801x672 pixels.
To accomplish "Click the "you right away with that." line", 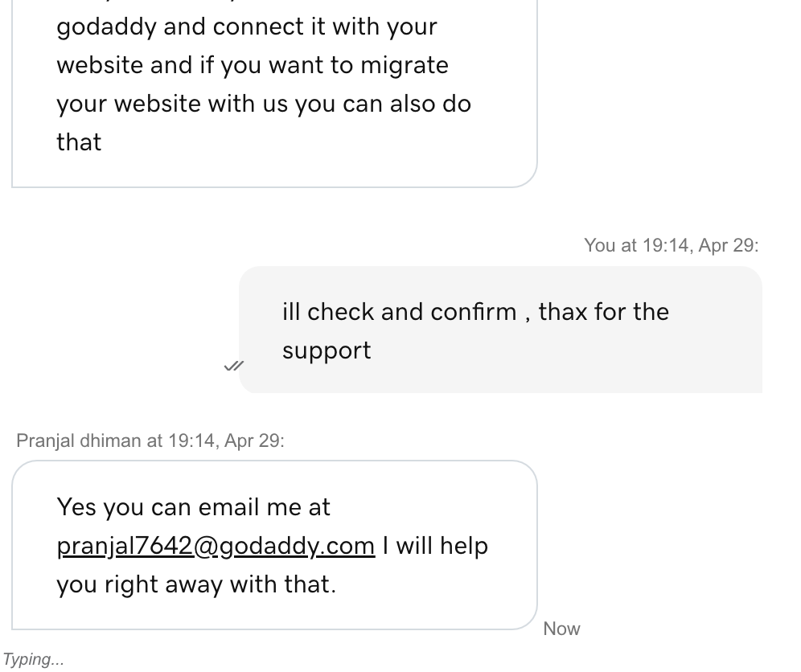I will 196,584.
